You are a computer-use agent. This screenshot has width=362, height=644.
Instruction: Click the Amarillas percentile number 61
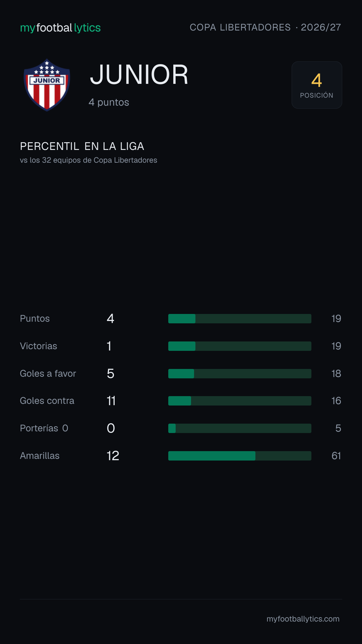tap(336, 456)
